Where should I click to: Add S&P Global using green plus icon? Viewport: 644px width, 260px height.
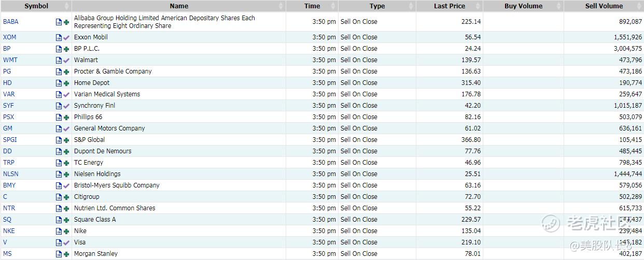pyautogui.click(x=66, y=140)
